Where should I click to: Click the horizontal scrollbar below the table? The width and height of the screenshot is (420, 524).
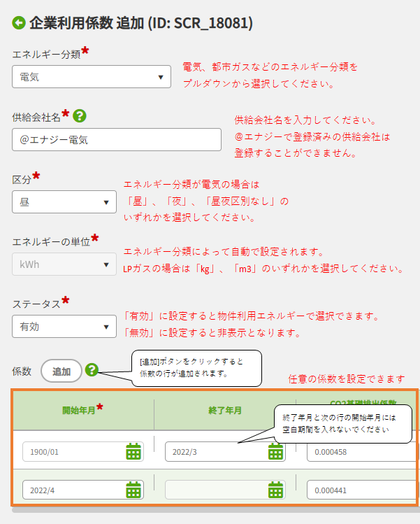click(215, 509)
